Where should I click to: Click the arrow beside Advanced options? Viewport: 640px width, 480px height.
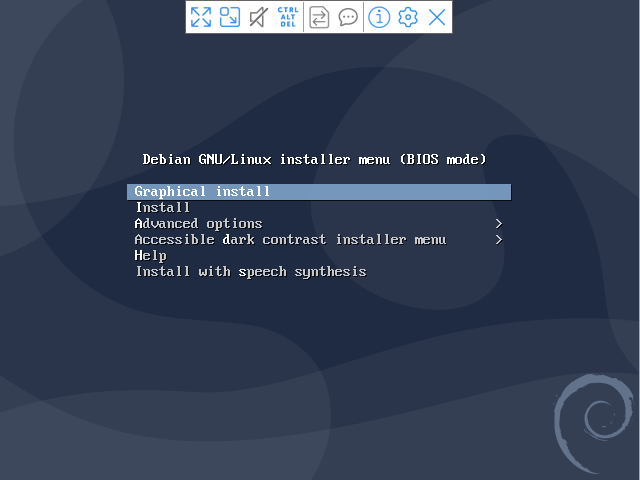[498, 224]
